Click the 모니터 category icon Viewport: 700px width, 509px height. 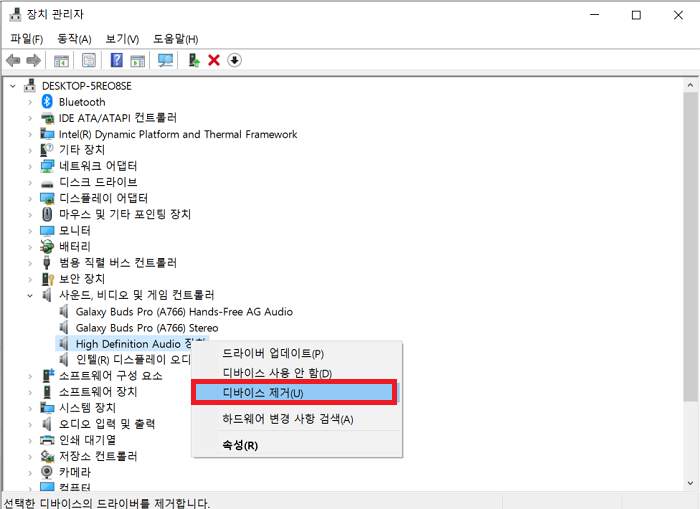[47, 231]
